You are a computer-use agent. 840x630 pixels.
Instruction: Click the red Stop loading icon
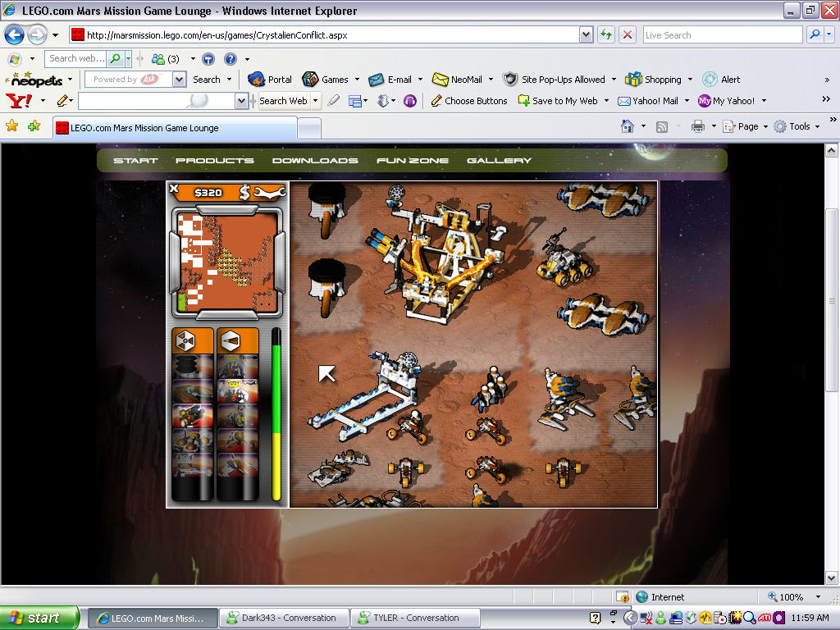coord(628,34)
